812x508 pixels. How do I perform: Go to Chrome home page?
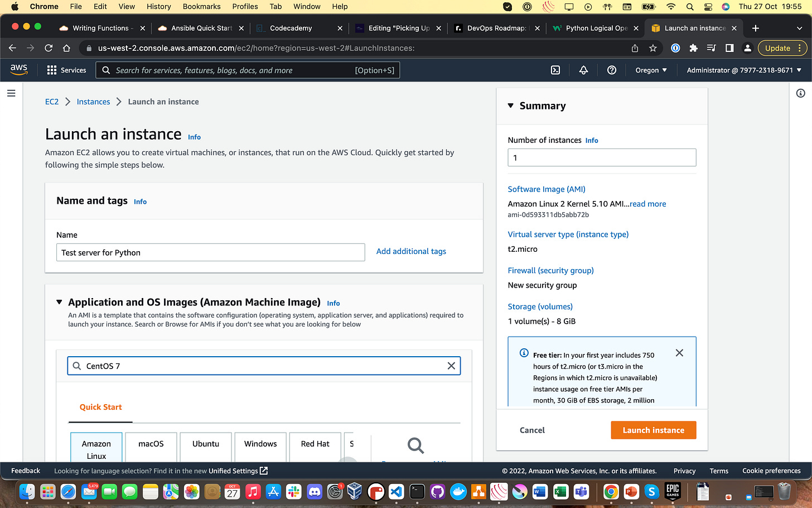coord(66,48)
